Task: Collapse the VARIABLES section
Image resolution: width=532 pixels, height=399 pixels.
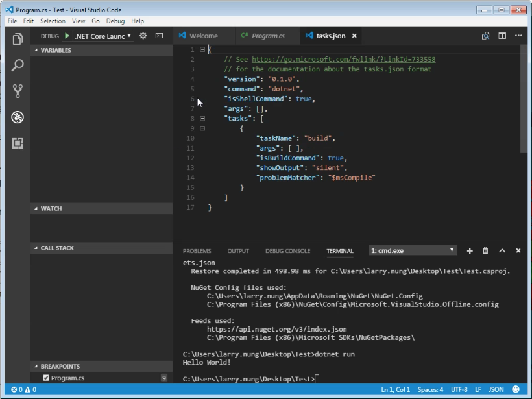Action: point(36,50)
